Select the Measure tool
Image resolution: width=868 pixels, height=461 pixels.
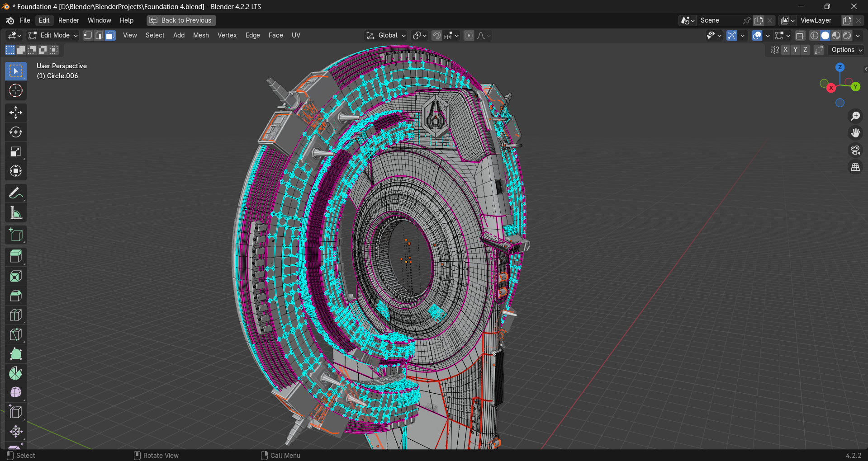(x=16, y=213)
